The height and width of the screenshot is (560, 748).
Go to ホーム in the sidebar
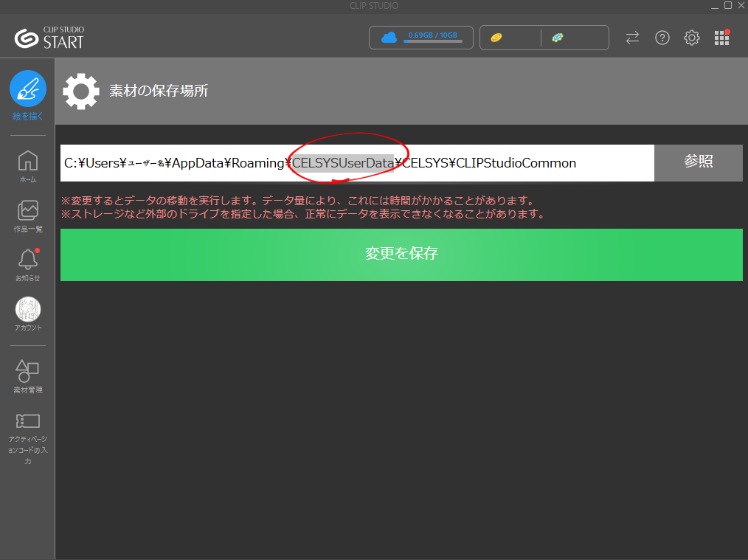28,166
